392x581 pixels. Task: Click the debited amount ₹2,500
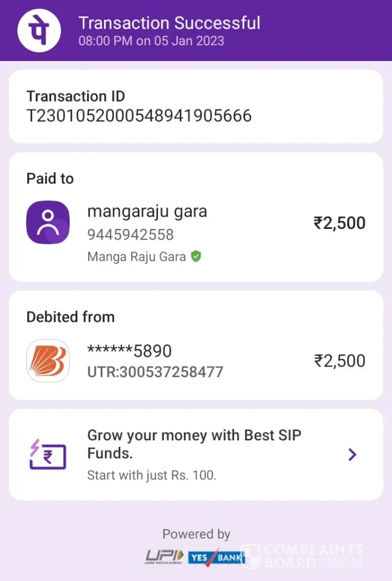tap(339, 361)
